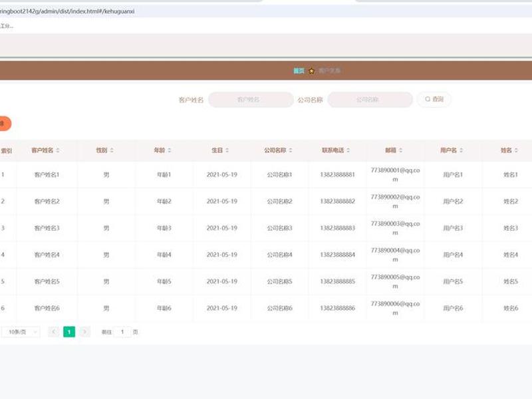Viewport: 532px width, 399px height.
Task: Click email 773890004@qq.com
Action: click(x=395, y=255)
